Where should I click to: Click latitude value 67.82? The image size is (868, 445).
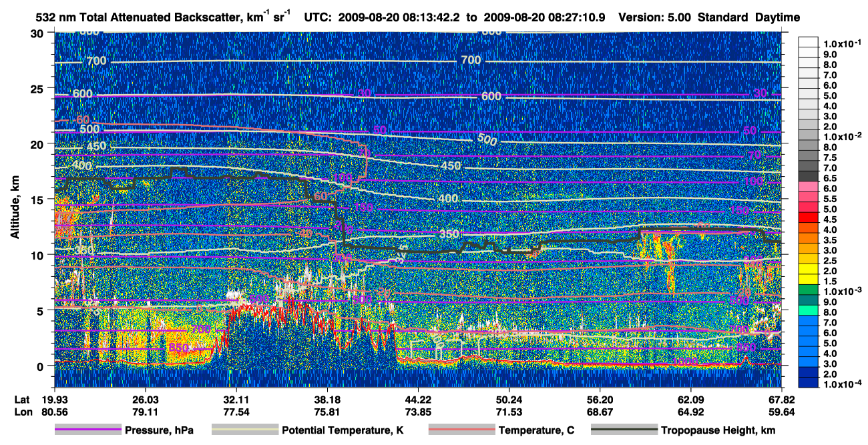click(781, 399)
